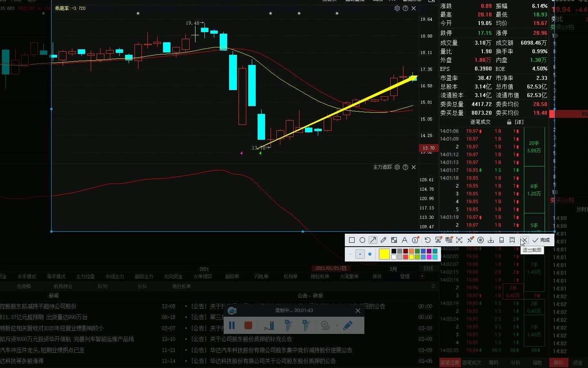This screenshot has width=588, height=368.
Task: Select the numbered marker tool
Action: tap(415, 240)
